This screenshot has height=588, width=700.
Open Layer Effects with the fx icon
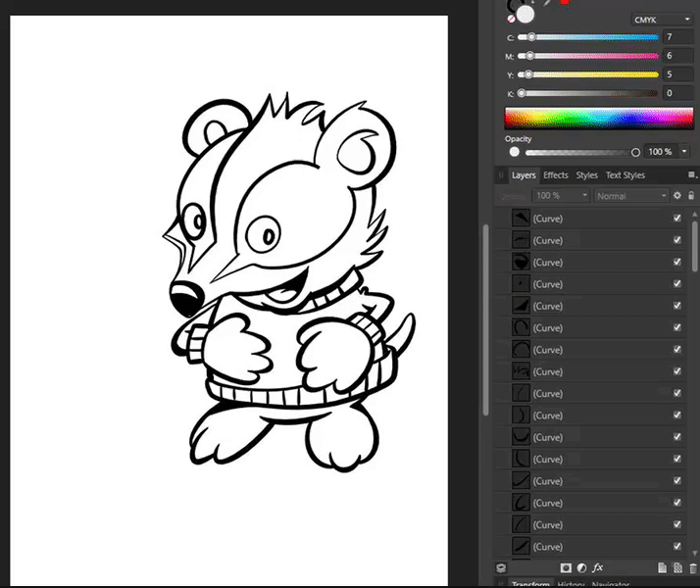click(x=597, y=567)
